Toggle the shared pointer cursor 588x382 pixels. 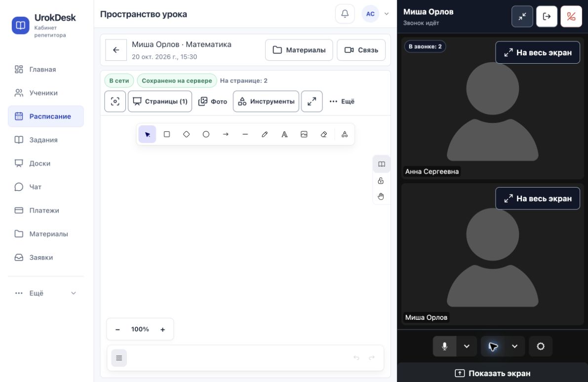pyautogui.click(x=493, y=346)
